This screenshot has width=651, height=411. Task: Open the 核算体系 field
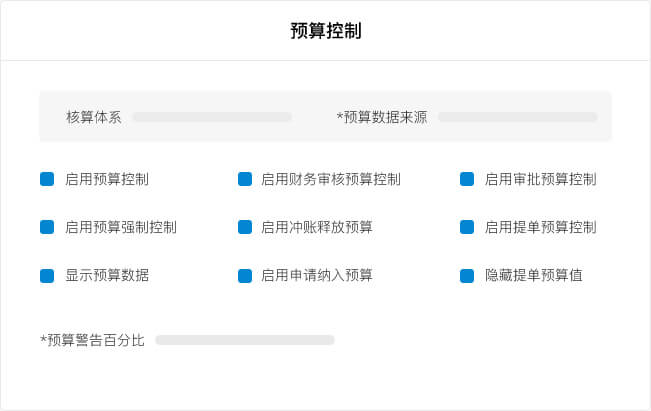(x=212, y=117)
